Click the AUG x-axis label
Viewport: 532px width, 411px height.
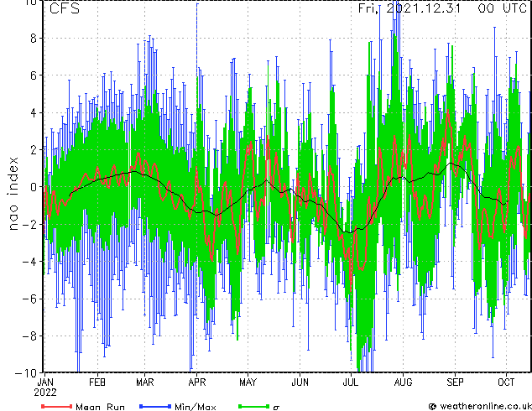click(x=403, y=382)
